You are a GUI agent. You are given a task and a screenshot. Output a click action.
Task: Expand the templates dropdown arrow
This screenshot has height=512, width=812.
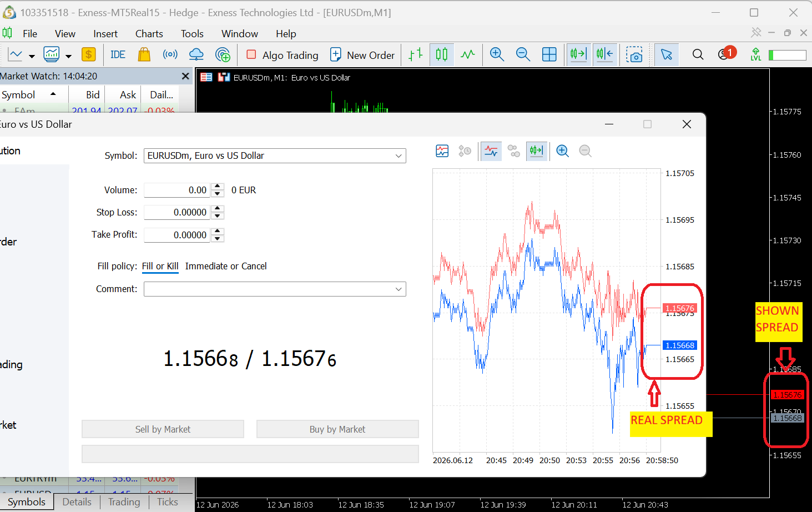point(68,56)
